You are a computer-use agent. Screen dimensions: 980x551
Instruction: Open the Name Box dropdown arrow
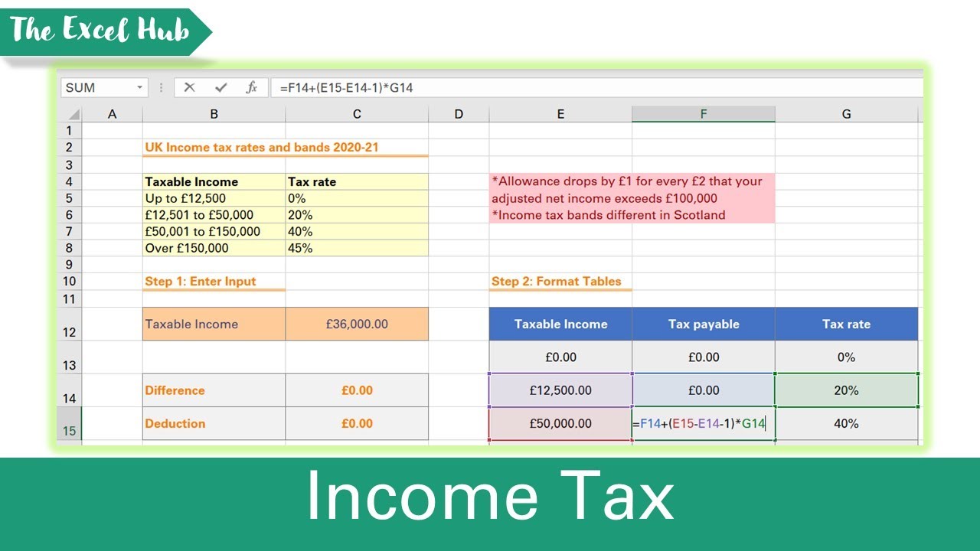point(139,87)
